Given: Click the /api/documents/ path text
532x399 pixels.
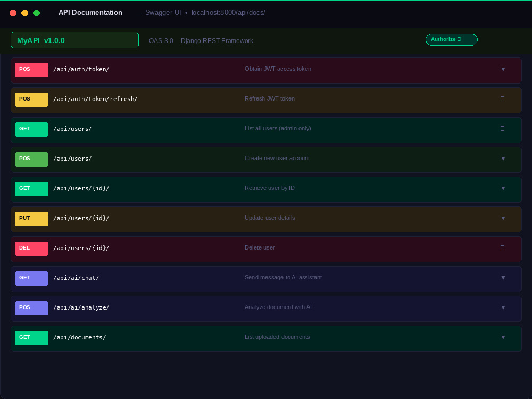Looking at the screenshot, I should (79, 337).
